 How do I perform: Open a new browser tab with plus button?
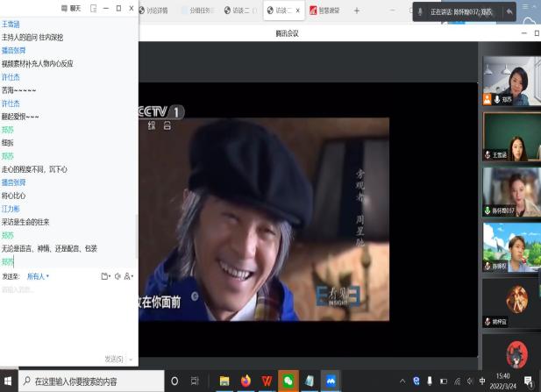click(356, 11)
